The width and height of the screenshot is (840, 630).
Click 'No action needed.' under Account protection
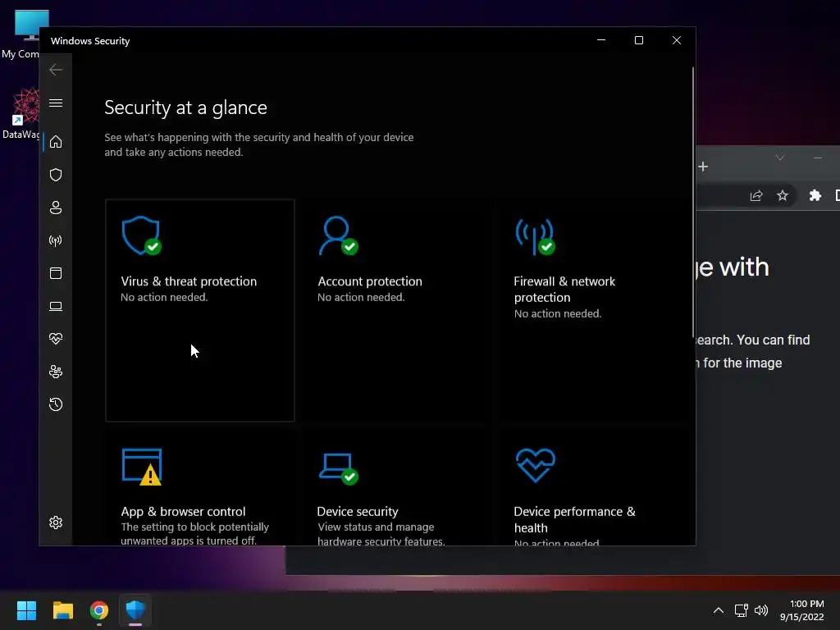click(361, 297)
